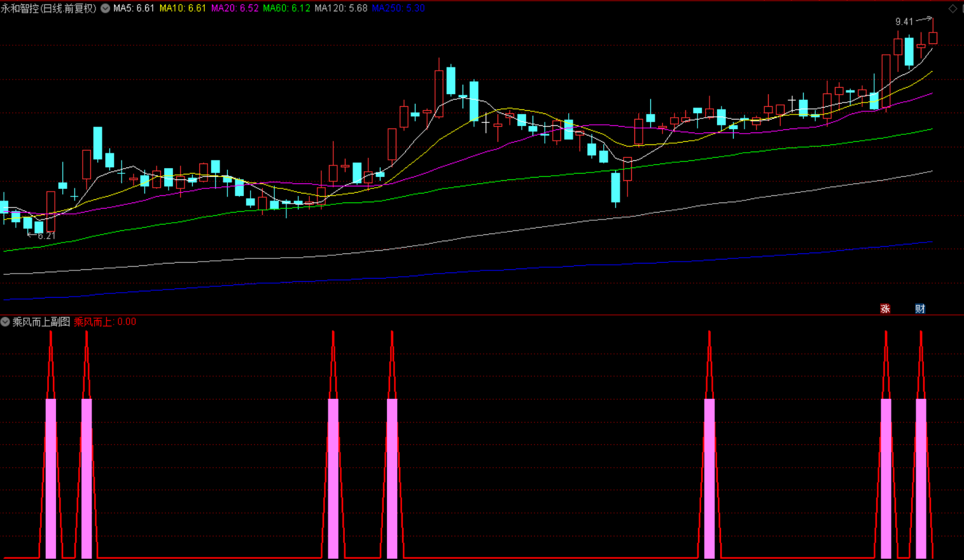
Task: Click the diamond icon at chart top-right
Action: [x=953, y=8]
